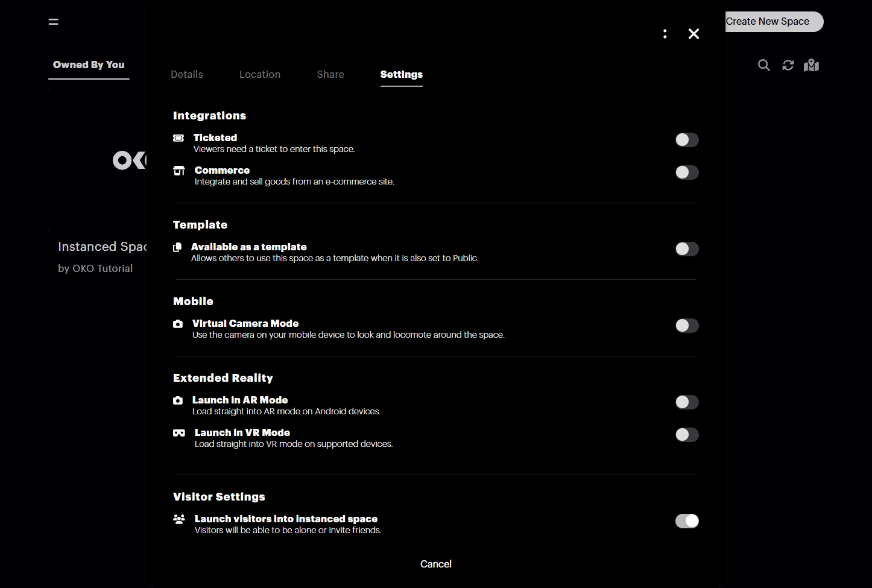Select the Share tab
Screen dimensions: 872x588
(x=330, y=74)
